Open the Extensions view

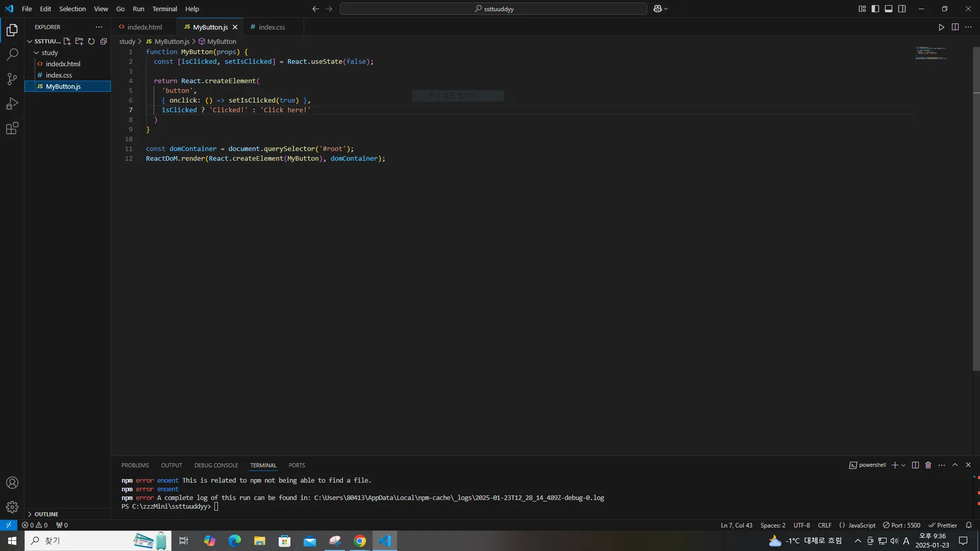(12, 128)
